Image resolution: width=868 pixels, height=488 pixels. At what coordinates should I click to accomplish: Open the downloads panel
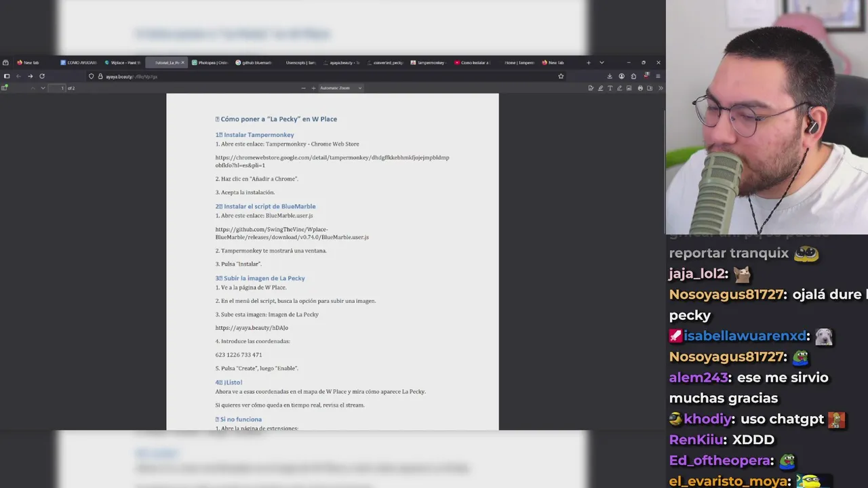[610, 76]
